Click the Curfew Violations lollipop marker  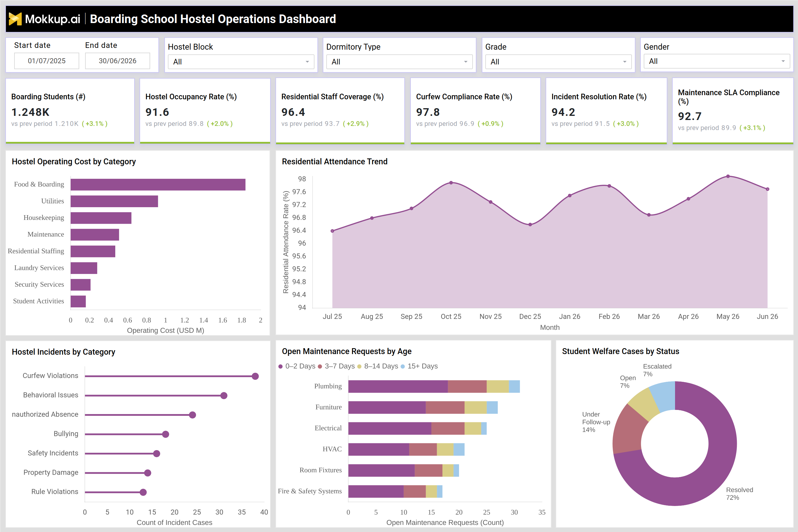point(255,376)
